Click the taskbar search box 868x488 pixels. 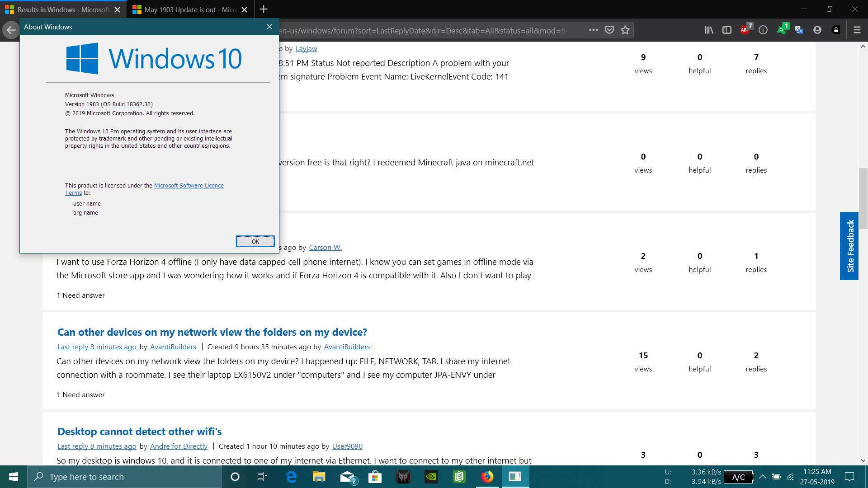pyautogui.click(x=124, y=477)
